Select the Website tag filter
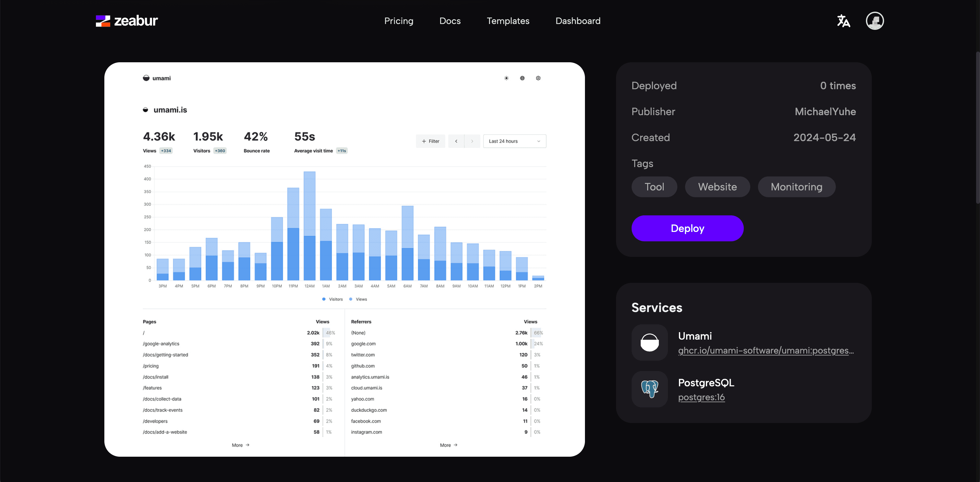Viewport: 980px width, 482px height. [x=717, y=186]
